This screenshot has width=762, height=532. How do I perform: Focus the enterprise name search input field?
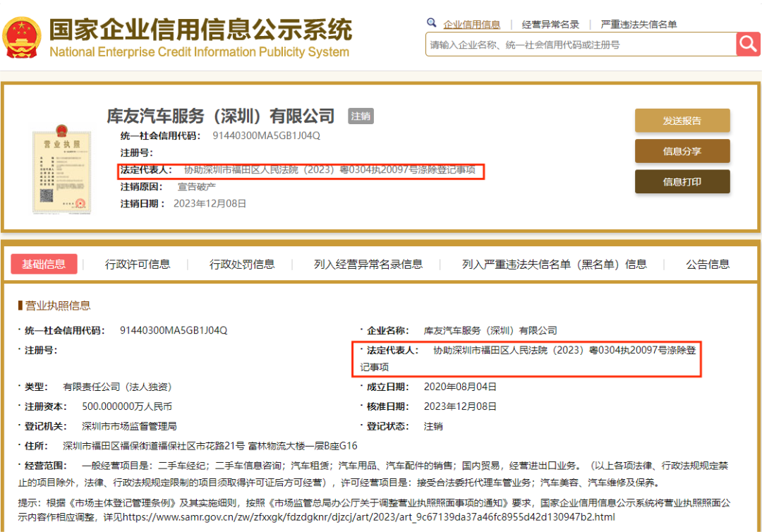coord(581,44)
